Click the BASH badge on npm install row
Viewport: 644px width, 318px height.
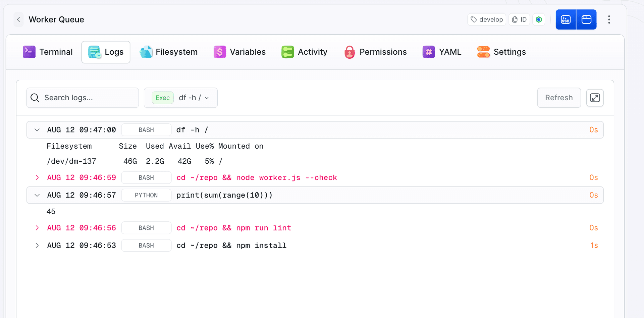146,246
